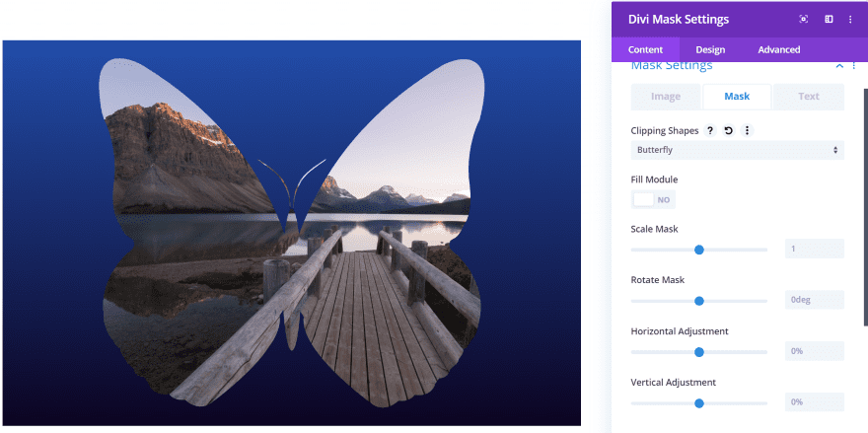Switch to the Design tab
Screen dimensions: 868x433
(x=710, y=50)
